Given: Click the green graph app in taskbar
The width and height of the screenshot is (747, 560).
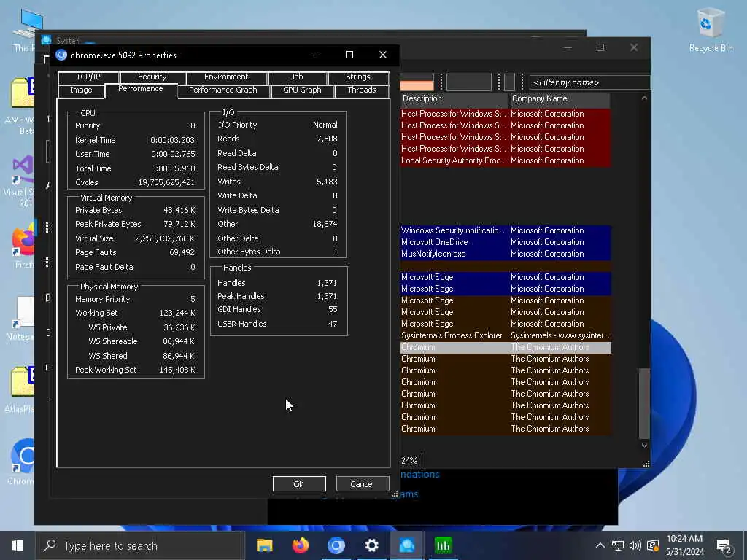Looking at the screenshot, I should pos(443,545).
